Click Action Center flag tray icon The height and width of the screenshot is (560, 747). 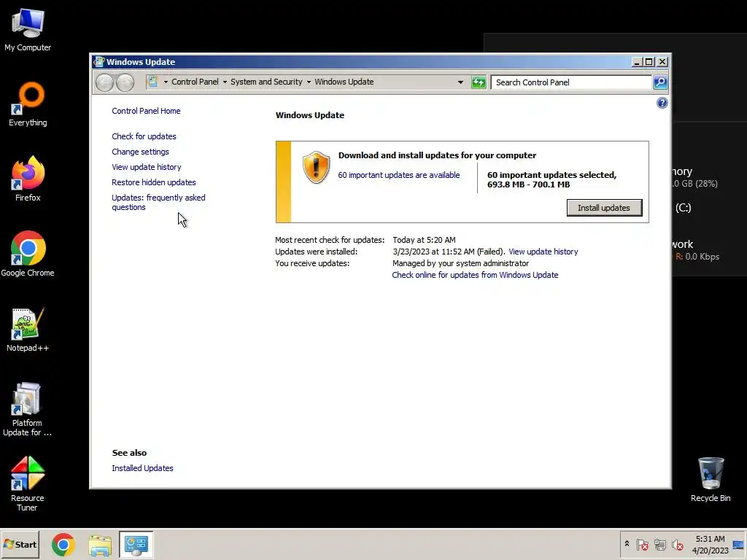pyautogui.click(x=642, y=544)
